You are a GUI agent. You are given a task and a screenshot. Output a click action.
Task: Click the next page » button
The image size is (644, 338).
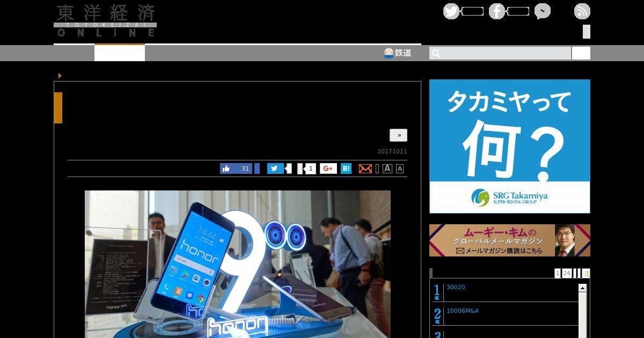[x=399, y=135]
